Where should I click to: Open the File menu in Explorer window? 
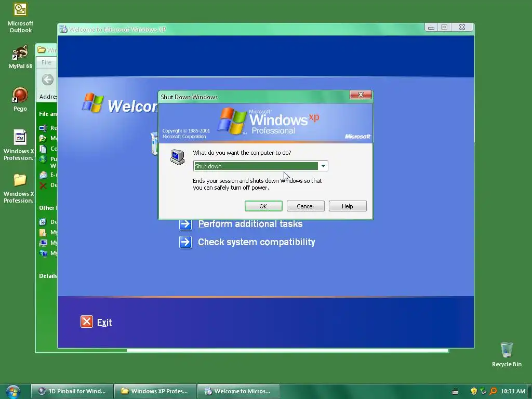tap(46, 62)
